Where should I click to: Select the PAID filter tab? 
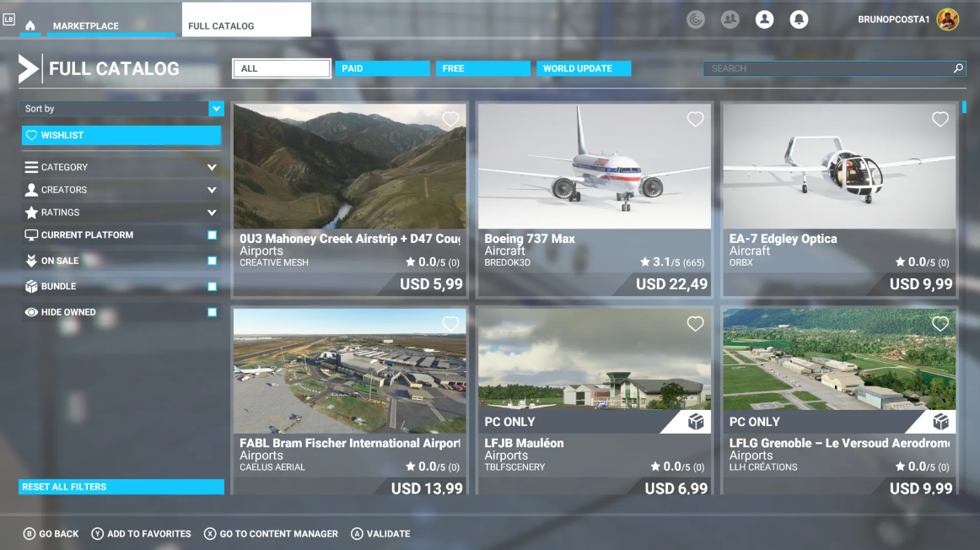tap(383, 69)
